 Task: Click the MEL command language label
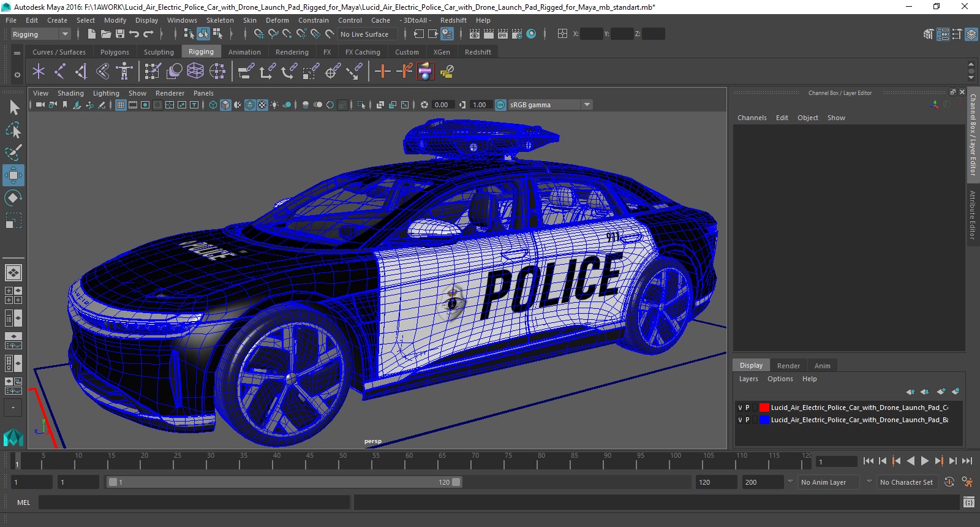tap(23, 502)
